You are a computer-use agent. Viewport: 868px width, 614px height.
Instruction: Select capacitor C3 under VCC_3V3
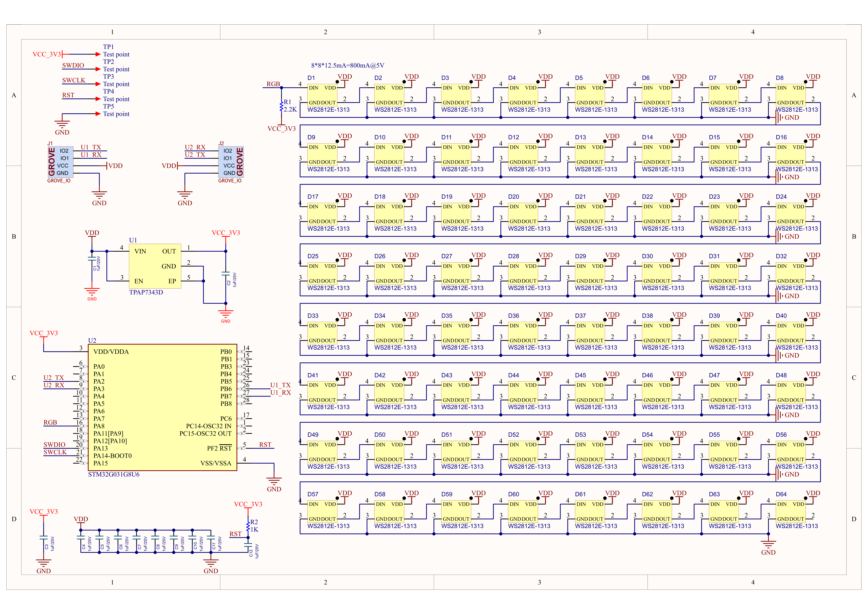[43, 537]
